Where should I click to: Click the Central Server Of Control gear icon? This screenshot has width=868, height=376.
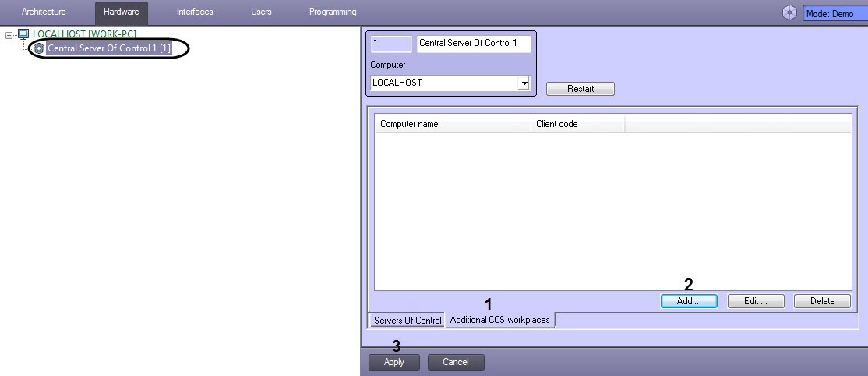(x=39, y=49)
